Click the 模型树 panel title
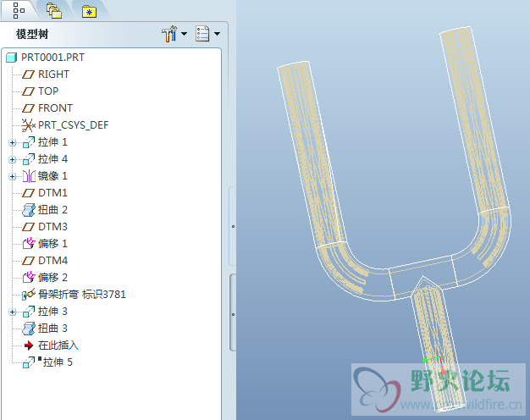 (32, 34)
